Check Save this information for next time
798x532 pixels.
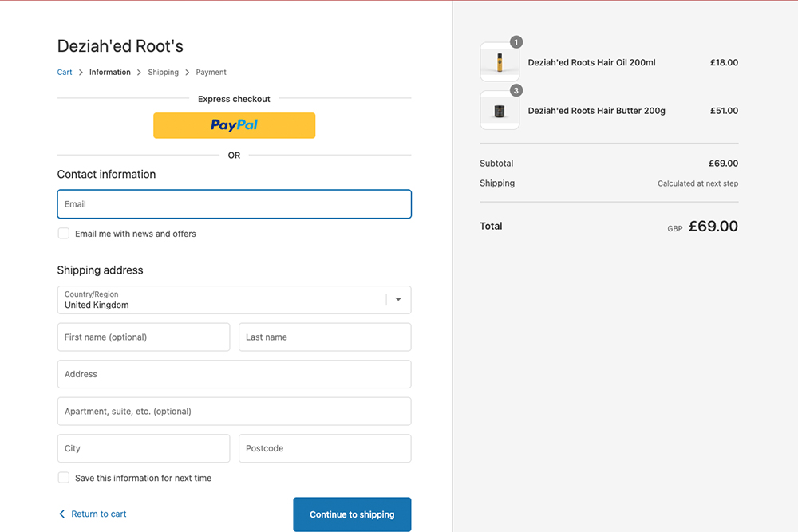(x=64, y=478)
